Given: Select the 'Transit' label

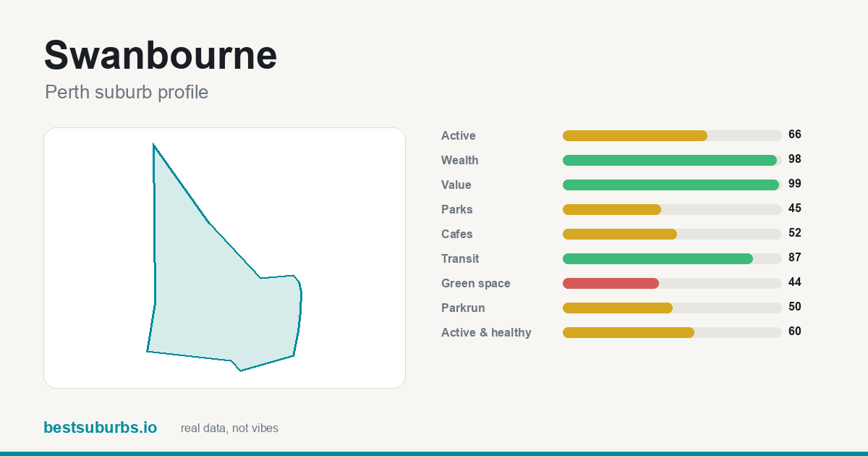Looking at the screenshot, I should click(x=460, y=258).
